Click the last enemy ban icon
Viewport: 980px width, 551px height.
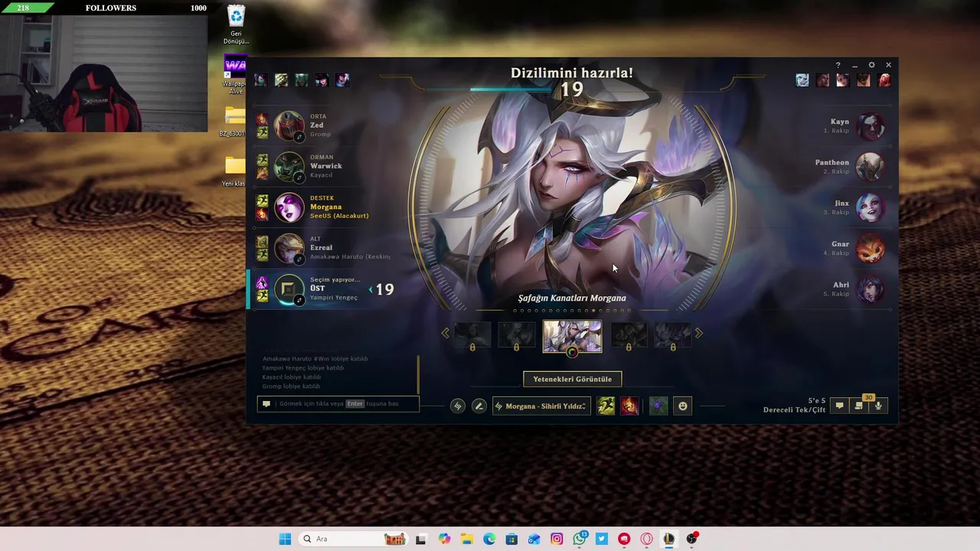(884, 80)
